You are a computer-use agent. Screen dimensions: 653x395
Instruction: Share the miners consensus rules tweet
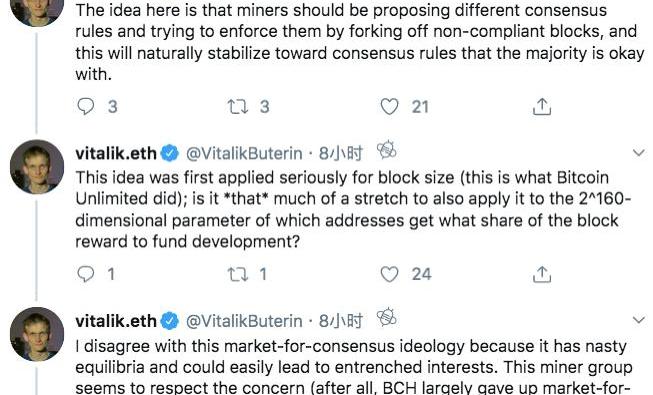click(542, 107)
